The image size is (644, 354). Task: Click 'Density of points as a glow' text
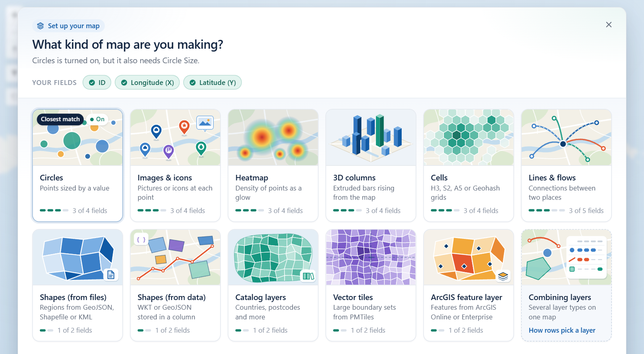[268, 193]
